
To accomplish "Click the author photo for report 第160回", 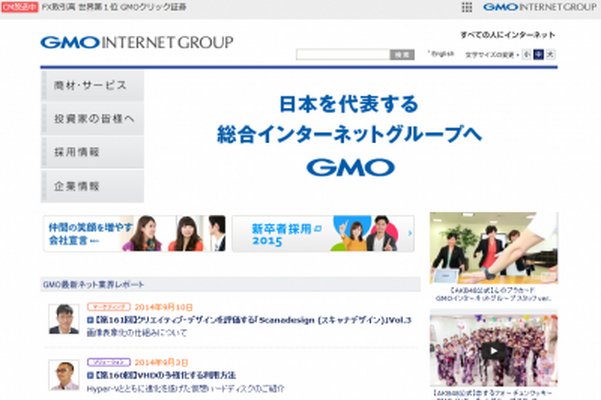I will (64, 375).
